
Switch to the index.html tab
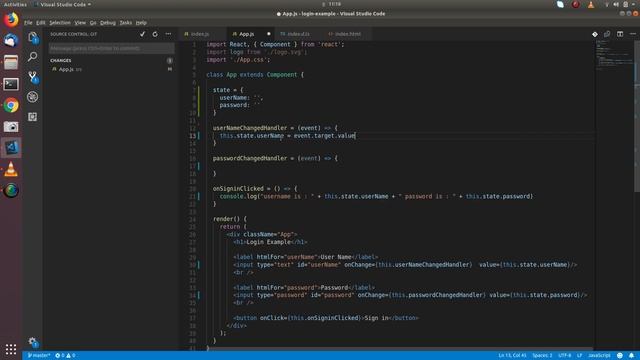point(347,34)
